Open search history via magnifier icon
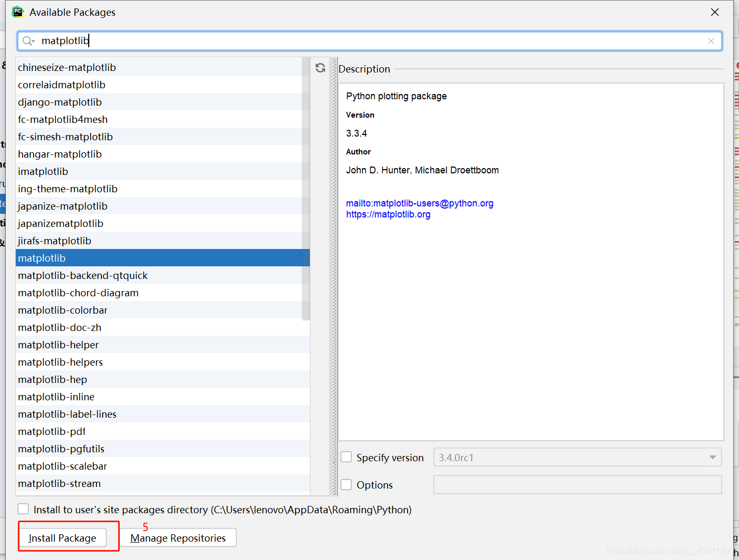This screenshot has width=739, height=560. pyautogui.click(x=28, y=41)
